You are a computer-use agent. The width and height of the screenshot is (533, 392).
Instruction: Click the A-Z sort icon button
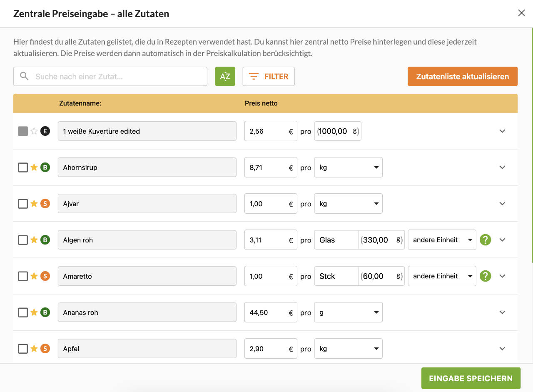(x=225, y=77)
